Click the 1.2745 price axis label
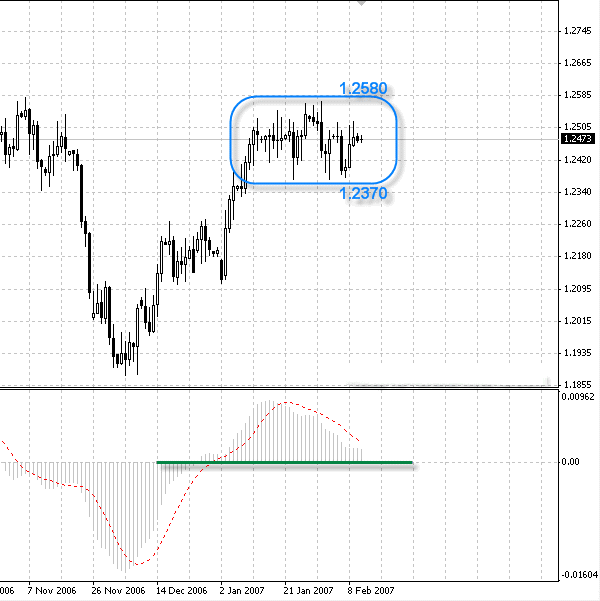The width and height of the screenshot is (600, 601). click(x=578, y=31)
